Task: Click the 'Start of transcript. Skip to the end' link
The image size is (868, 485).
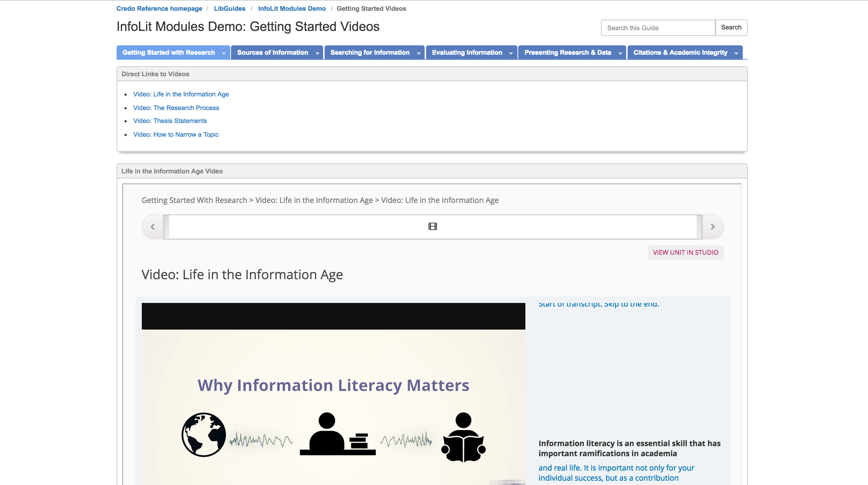Action: pyautogui.click(x=599, y=304)
